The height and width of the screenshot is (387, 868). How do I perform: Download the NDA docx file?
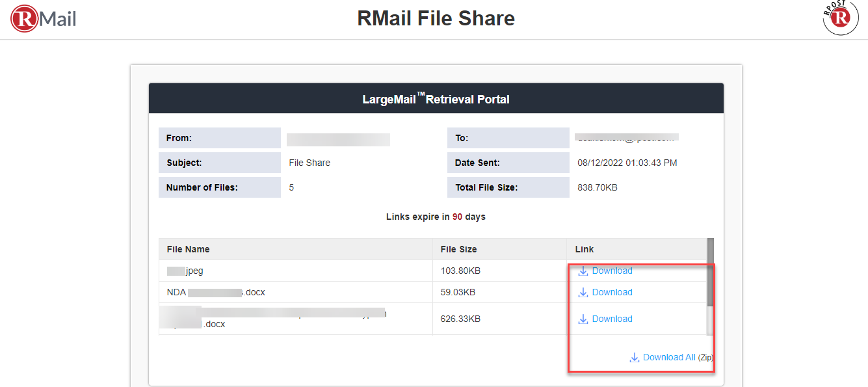coord(612,292)
